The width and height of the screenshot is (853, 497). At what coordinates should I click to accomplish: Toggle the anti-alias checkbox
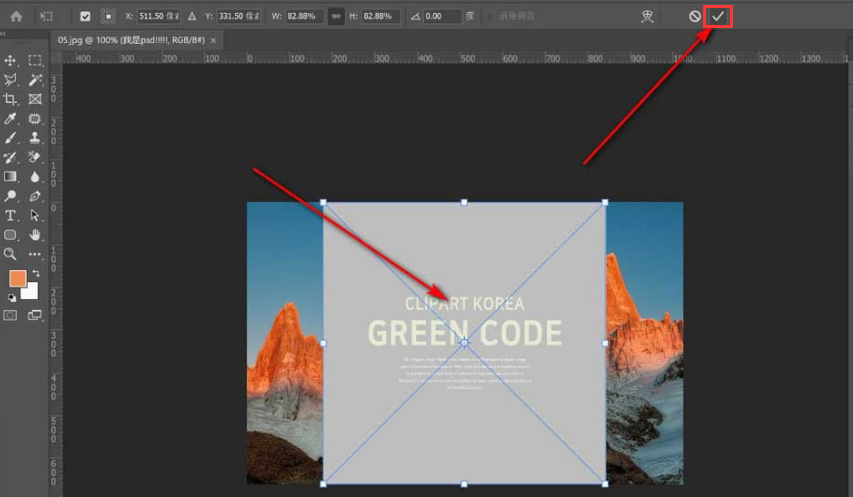490,16
